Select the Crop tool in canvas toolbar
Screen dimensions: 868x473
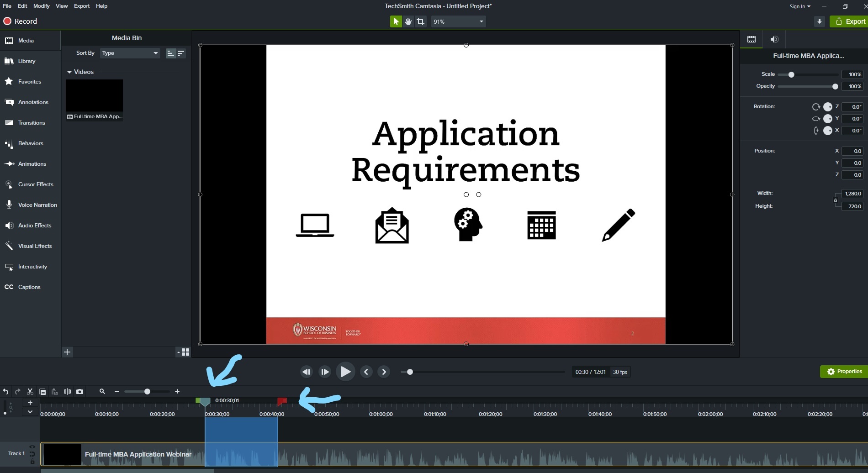pos(420,21)
